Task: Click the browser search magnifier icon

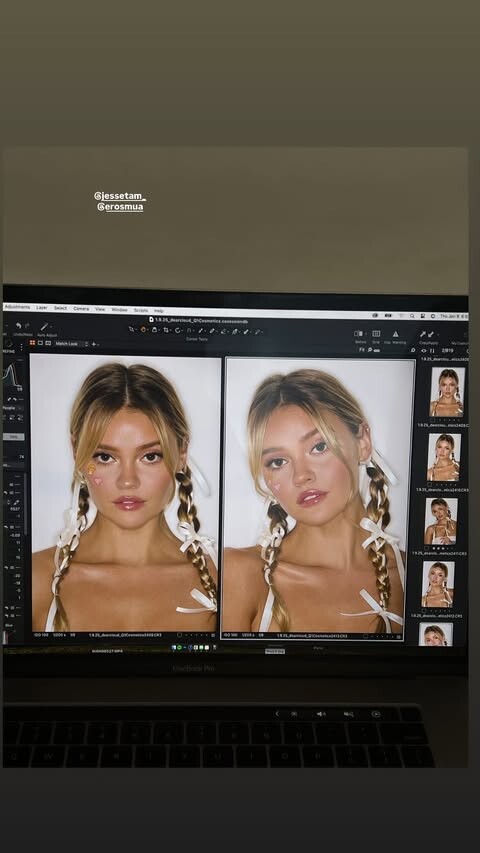Action: pos(413,350)
